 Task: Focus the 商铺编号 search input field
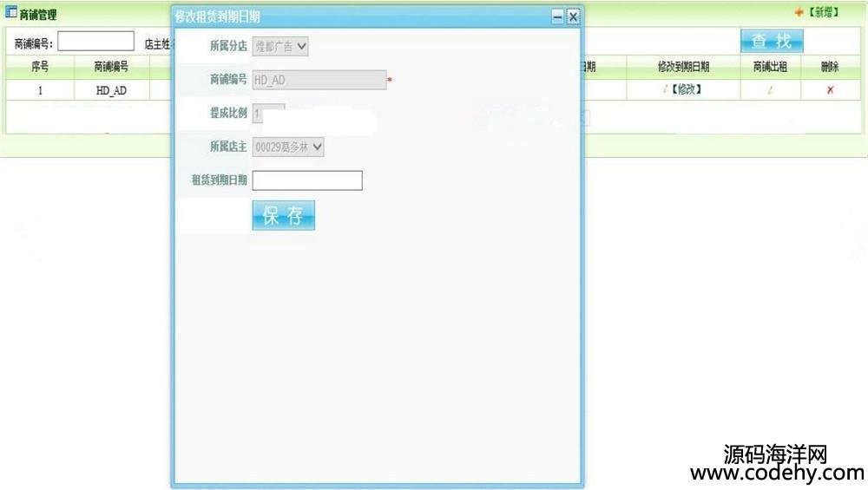tap(95, 41)
